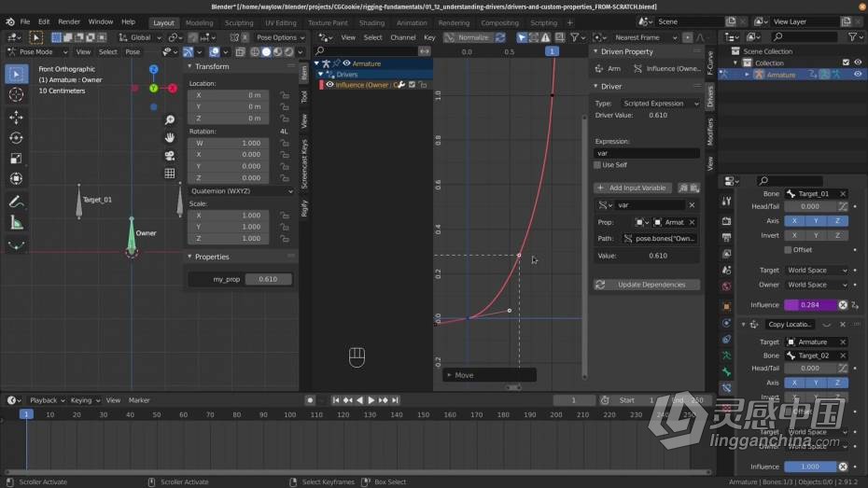Clear Target_01 bone field
The image size is (868, 488).
click(x=843, y=194)
